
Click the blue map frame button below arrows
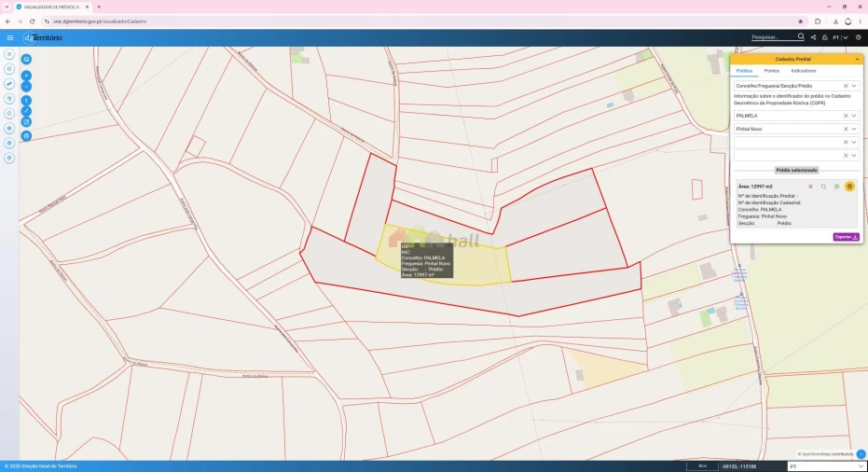click(x=26, y=122)
